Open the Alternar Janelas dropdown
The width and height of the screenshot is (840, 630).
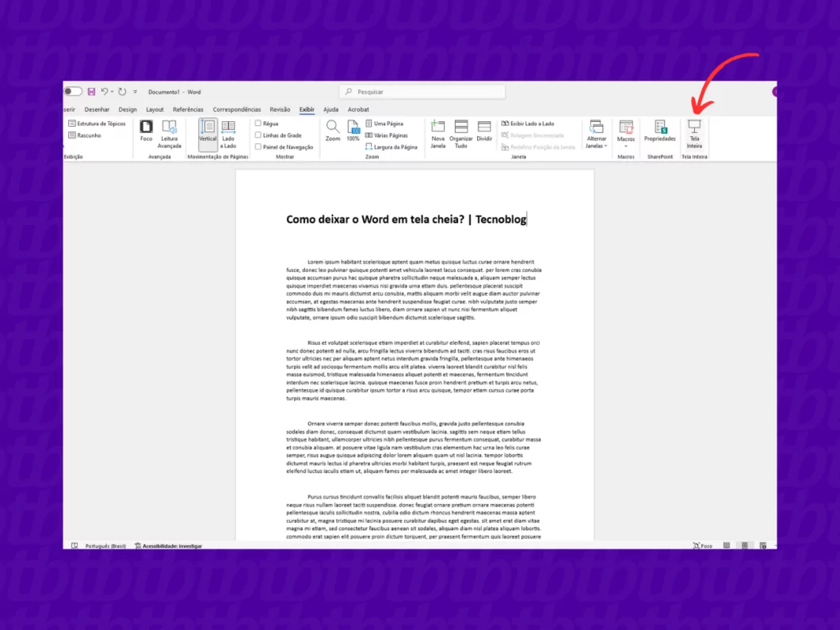(596, 134)
